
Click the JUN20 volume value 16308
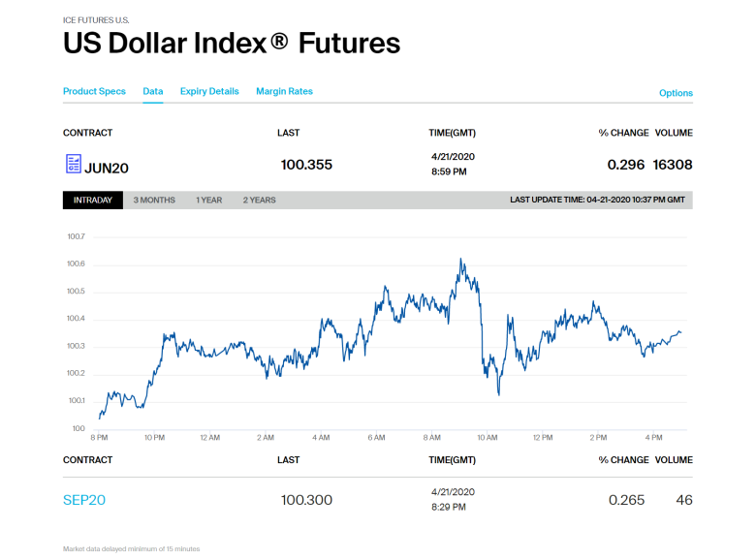click(x=673, y=165)
